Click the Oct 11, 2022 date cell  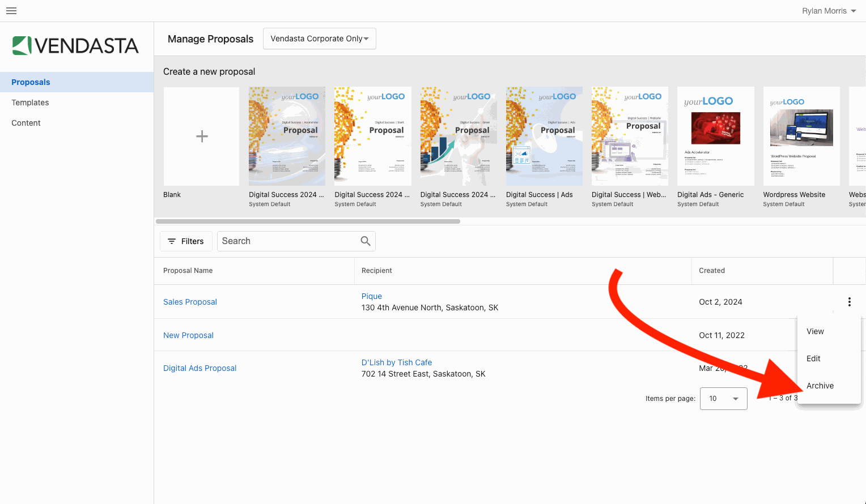(x=721, y=335)
